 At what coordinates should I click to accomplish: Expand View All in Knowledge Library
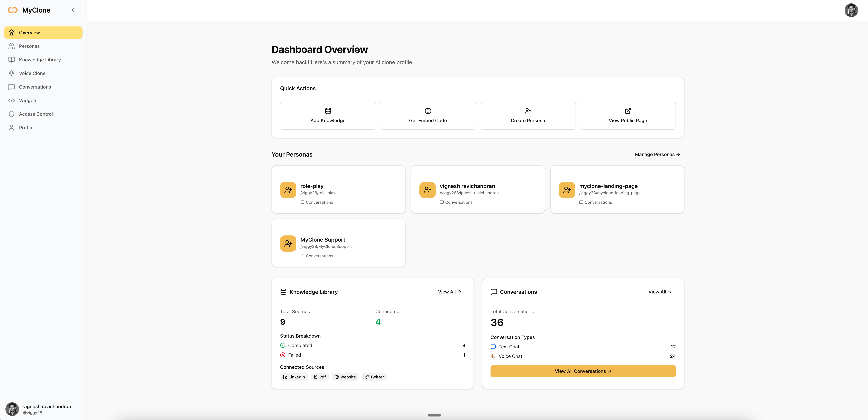449,292
